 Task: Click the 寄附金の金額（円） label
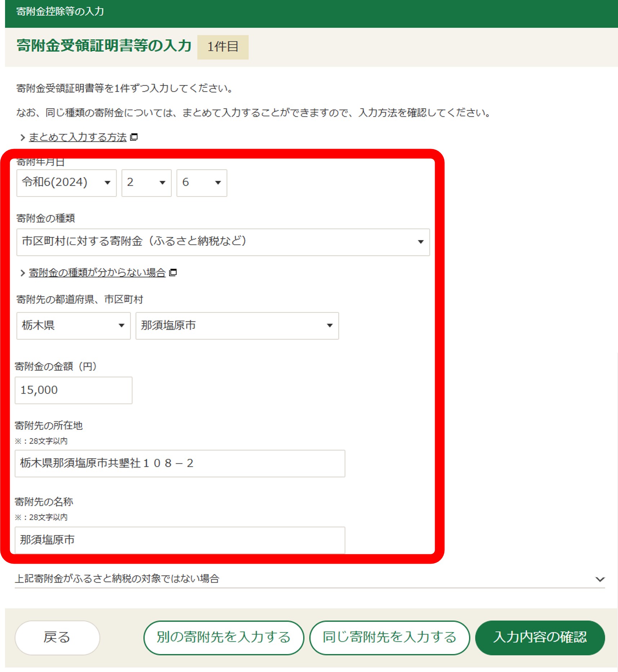56,366
